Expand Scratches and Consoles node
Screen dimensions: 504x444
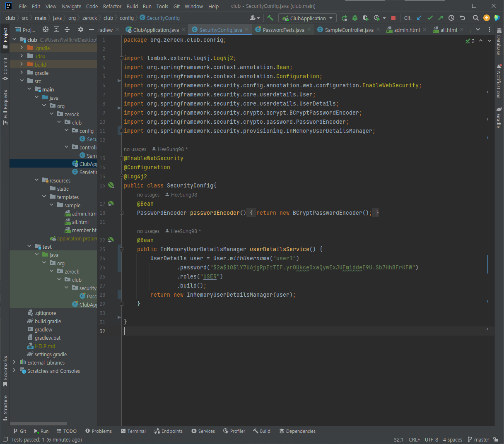(14, 371)
